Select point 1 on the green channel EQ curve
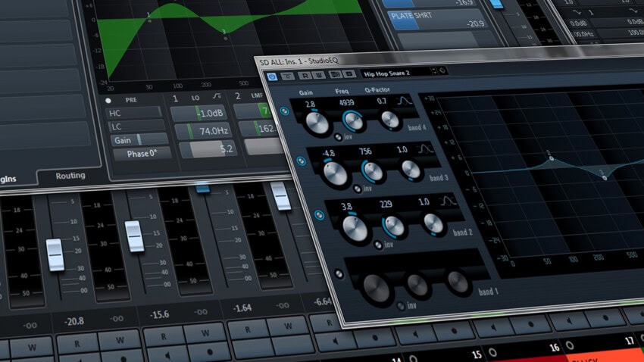The width and height of the screenshot is (644, 362). [x=150, y=20]
